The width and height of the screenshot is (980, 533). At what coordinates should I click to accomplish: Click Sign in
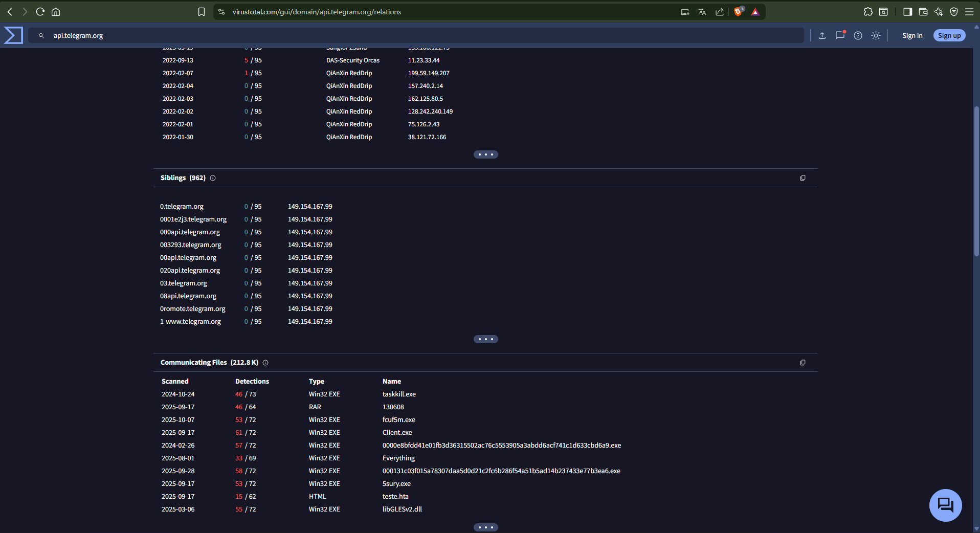click(x=912, y=35)
